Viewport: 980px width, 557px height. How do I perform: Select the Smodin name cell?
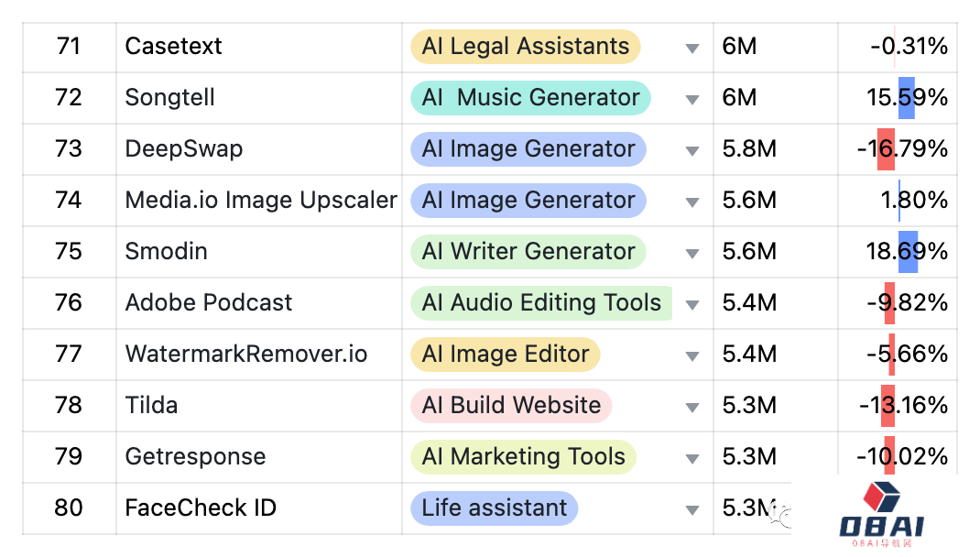pyautogui.click(x=259, y=252)
